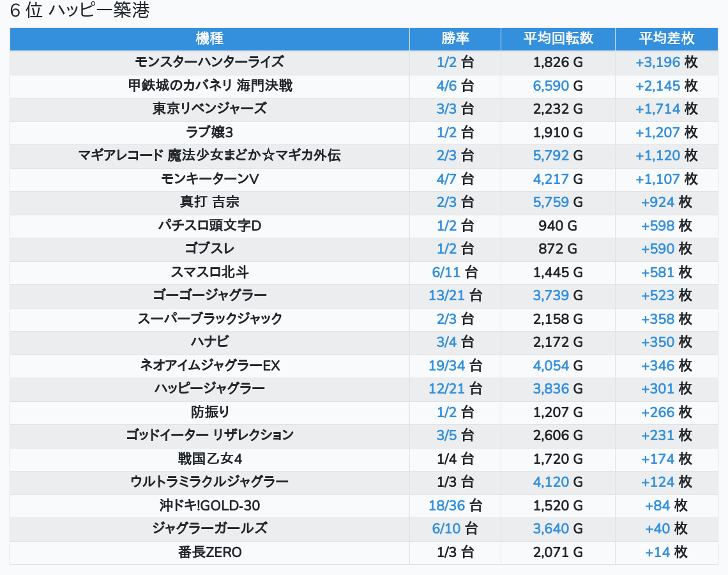Open the 18/36 win rate for 沖ドキ!GOLD-30
728x575 pixels.
tap(446, 506)
